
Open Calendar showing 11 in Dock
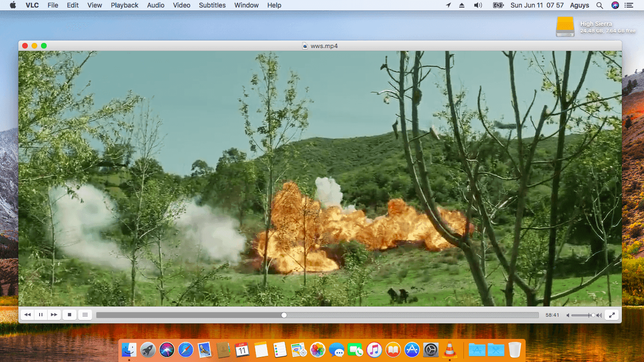[242, 350]
